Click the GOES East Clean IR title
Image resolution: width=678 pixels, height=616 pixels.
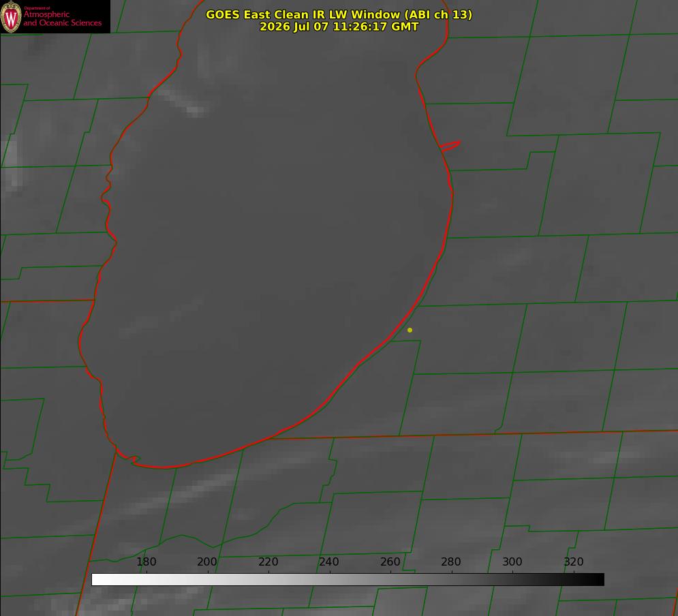[339, 14]
